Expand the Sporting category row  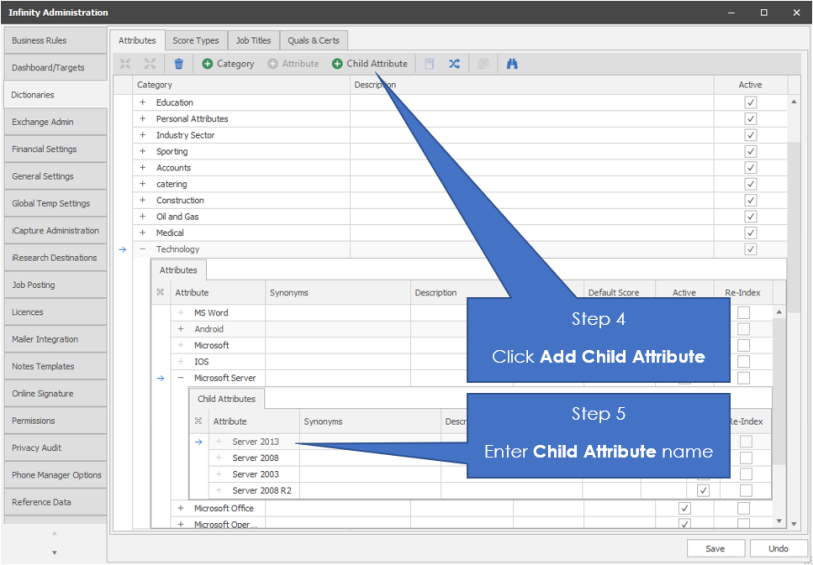(x=143, y=152)
